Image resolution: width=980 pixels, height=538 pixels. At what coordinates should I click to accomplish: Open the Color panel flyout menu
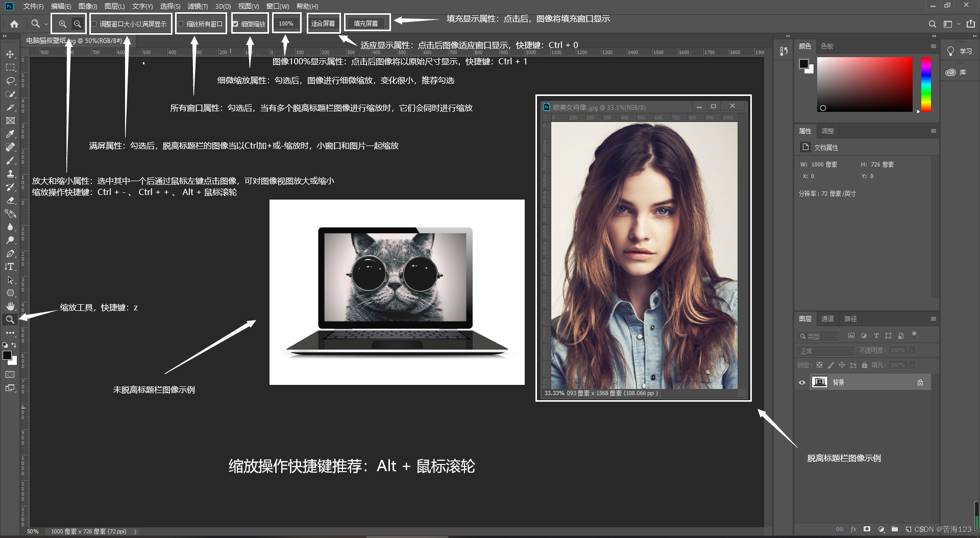click(x=933, y=46)
